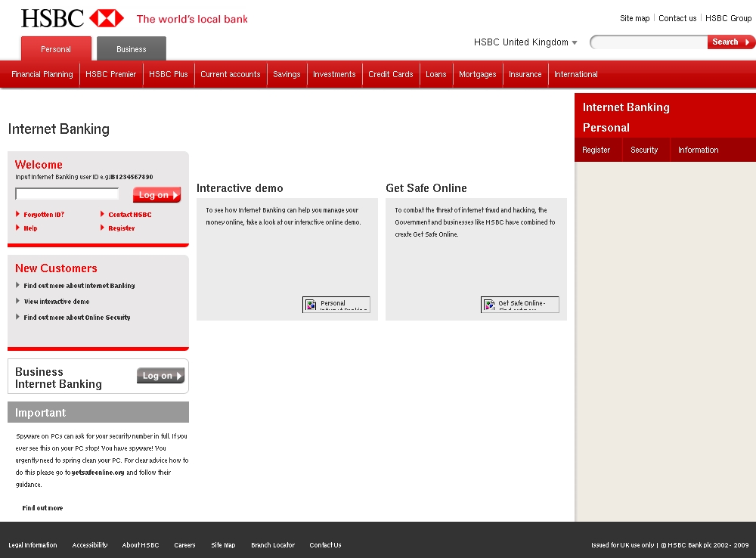Click the HSBC hexagon logo
This screenshot has width=756, height=558.
106,18
